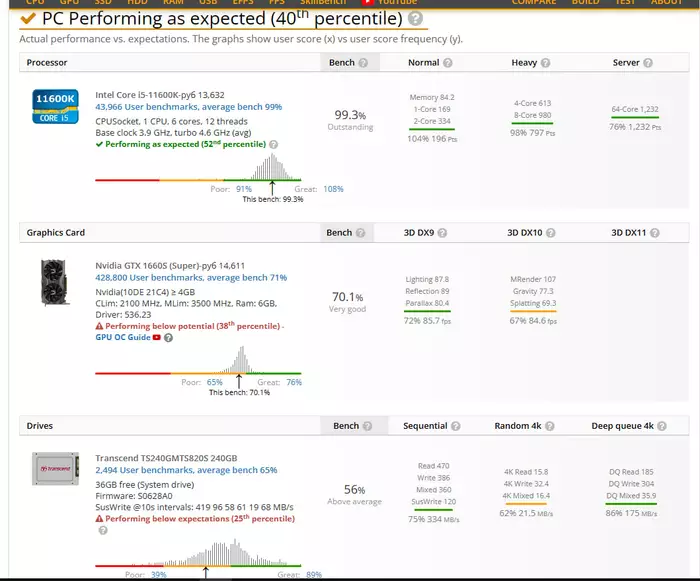This screenshot has width=700, height=581.
Task: Click YouTube icon after GPU OC Guide
Action: 157,337
